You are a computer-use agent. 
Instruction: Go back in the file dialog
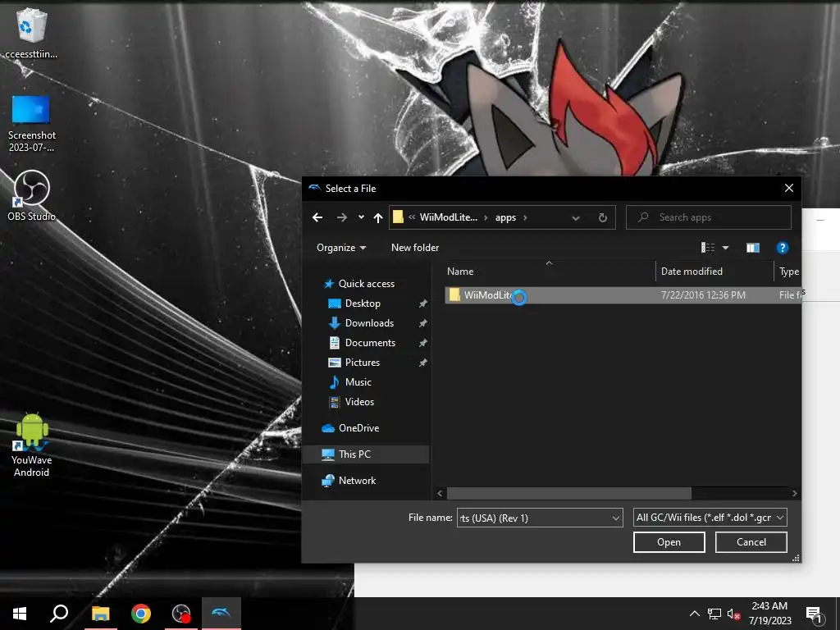point(317,217)
